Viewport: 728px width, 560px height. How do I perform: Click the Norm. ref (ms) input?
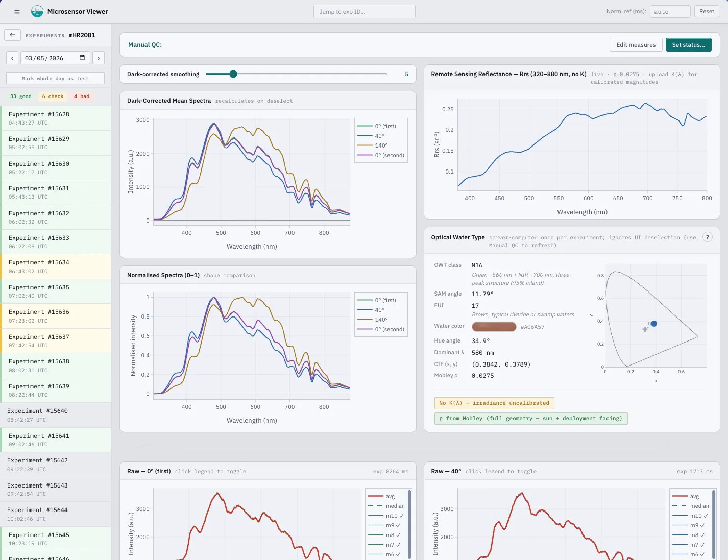click(670, 12)
